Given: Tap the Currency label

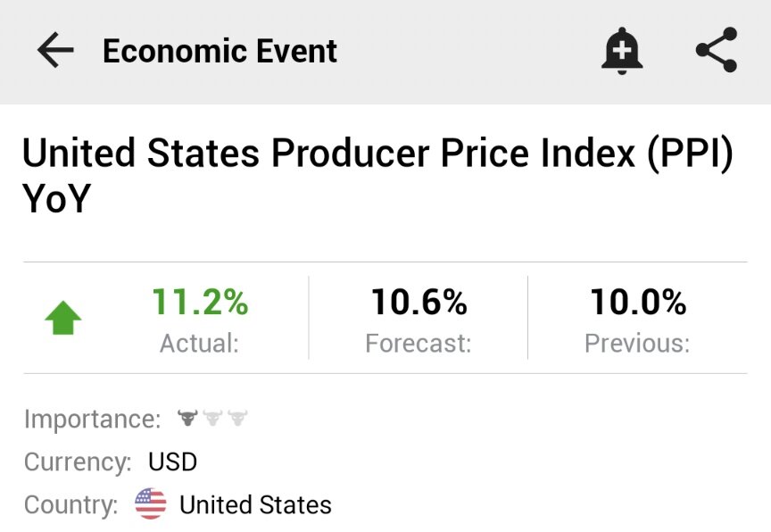Looking at the screenshot, I should (78, 461).
